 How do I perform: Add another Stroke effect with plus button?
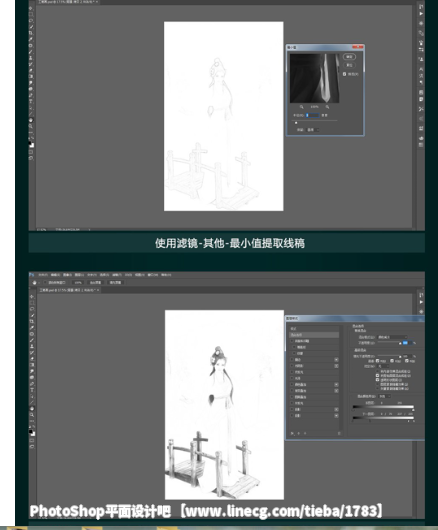[x=336, y=359]
